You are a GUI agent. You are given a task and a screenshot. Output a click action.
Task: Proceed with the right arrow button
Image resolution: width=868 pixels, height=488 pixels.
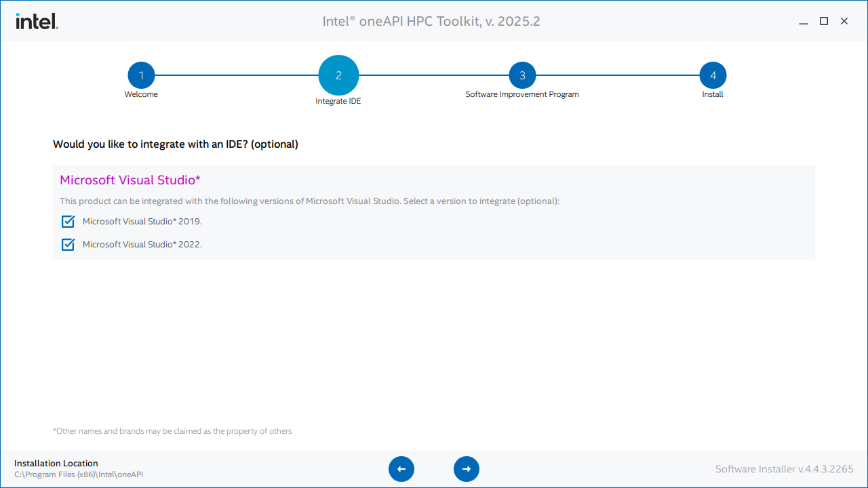tap(467, 469)
